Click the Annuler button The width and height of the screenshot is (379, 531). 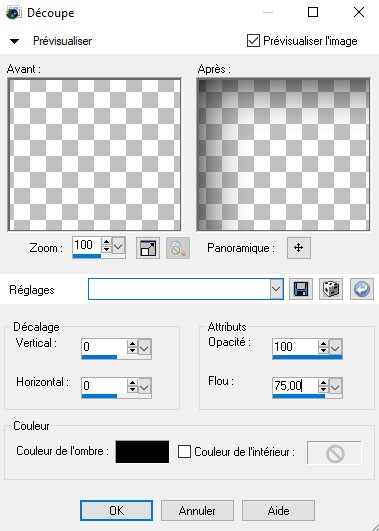pos(197,510)
